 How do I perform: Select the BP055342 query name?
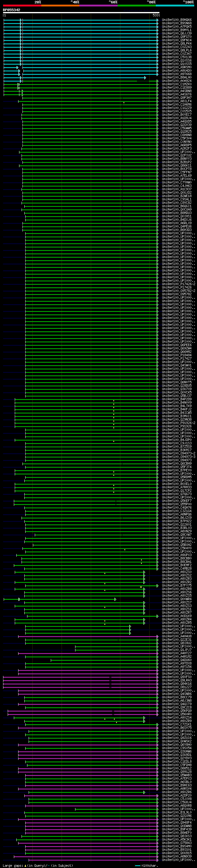(x=11, y=10)
